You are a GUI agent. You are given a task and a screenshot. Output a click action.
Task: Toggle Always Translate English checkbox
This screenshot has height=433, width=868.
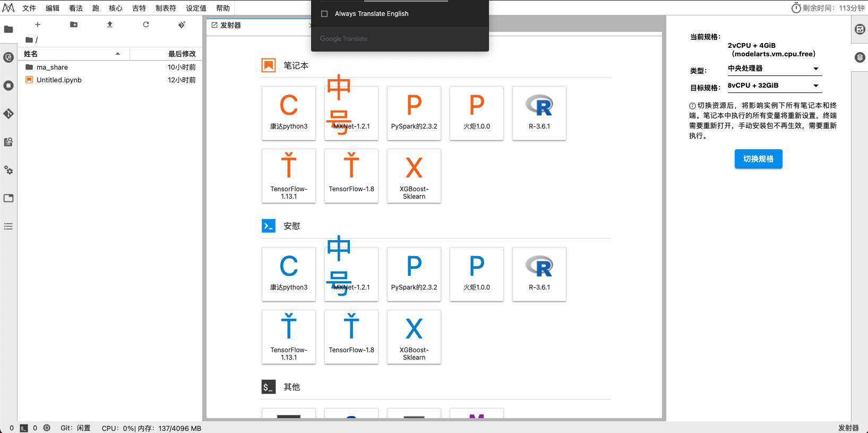point(324,14)
